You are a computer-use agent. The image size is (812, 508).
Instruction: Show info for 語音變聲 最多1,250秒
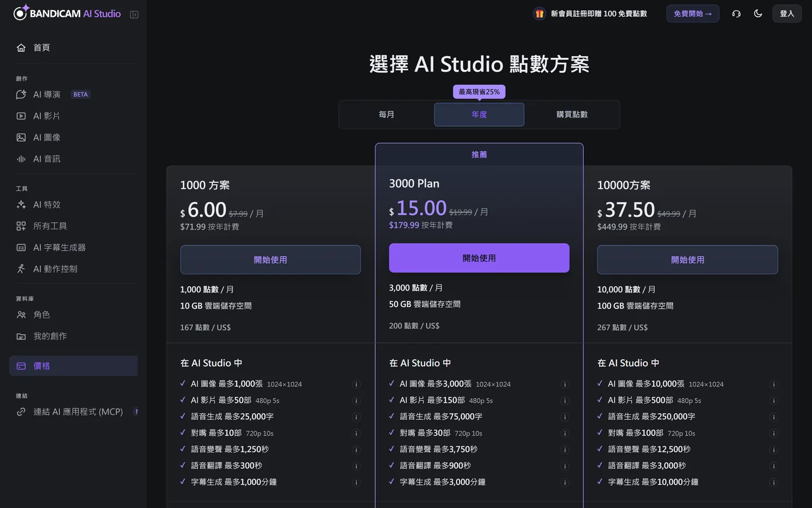tap(356, 450)
